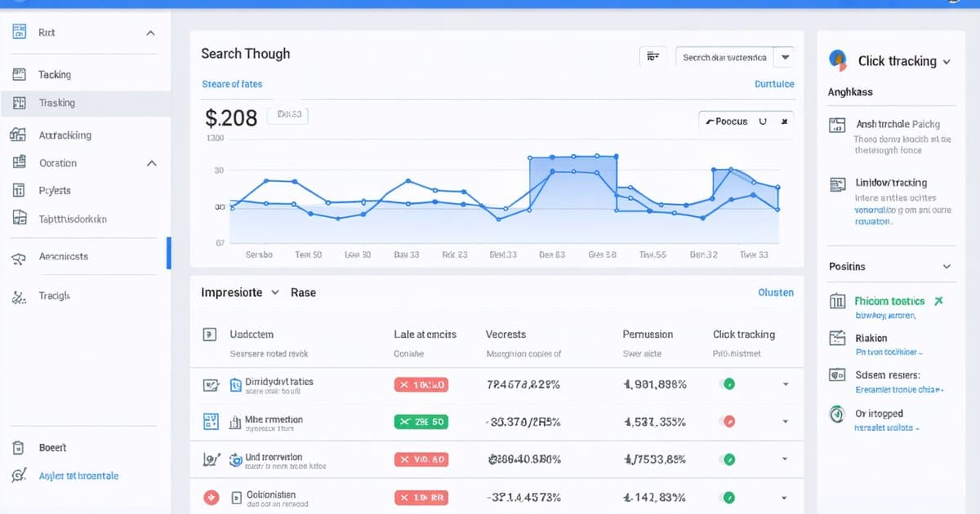This screenshot has height=514, width=980.
Task: Click the Durtuice link
Action: [774, 84]
